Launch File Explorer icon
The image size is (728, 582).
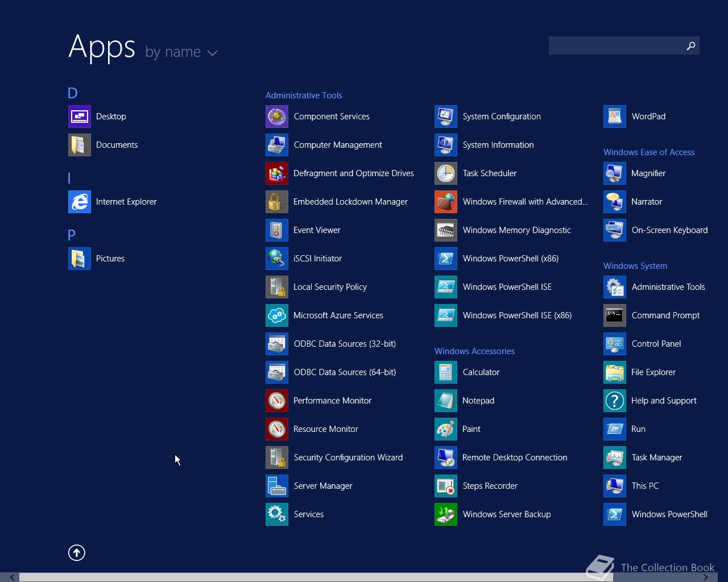click(x=615, y=372)
